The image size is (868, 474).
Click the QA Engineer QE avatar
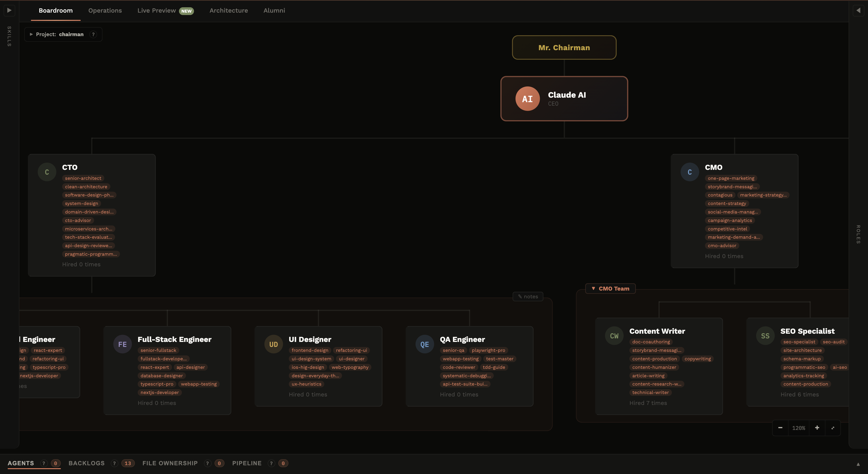424,344
